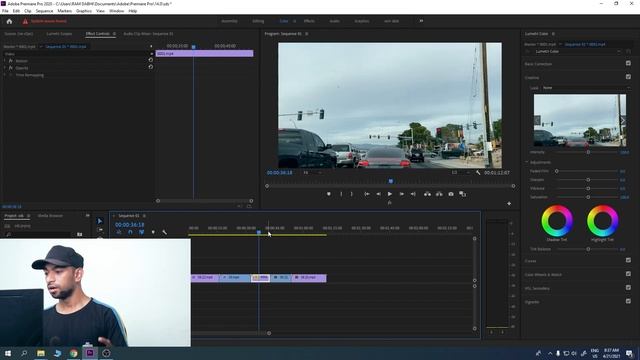Step back one frame
The height and width of the screenshot is (360, 640).
click(x=378, y=194)
